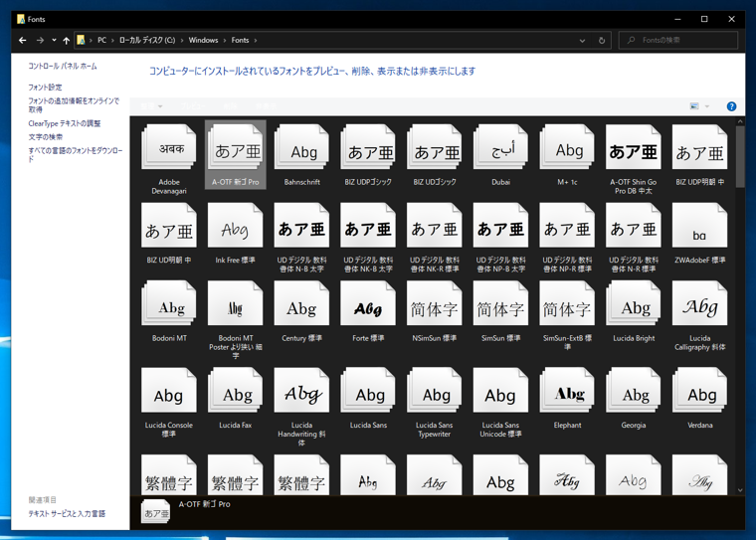Open the view options dropdown arrow
Image resolution: width=756 pixels, height=540 pixels.
pyautogui.click(x=707, y=106)
